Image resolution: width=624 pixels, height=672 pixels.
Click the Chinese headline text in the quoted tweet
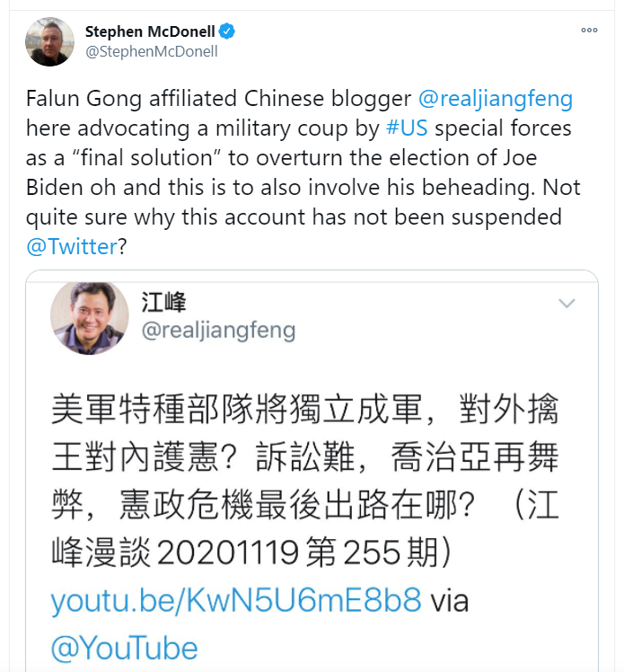(305, 480)
